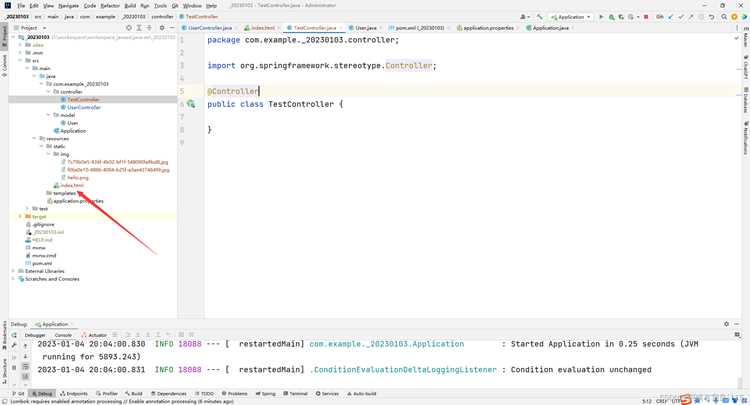Screen dimensions: 750x405
Task: Open the Actuator tab in Debug panel
Action: click(x=95, y=335)
